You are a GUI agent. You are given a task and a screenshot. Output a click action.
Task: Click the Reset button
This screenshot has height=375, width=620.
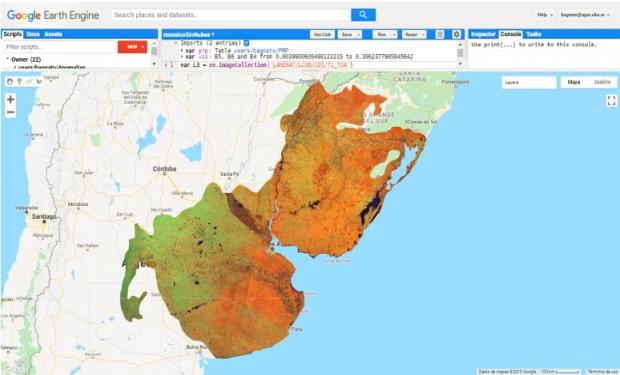pyautogui.click(x=411, y=34)
